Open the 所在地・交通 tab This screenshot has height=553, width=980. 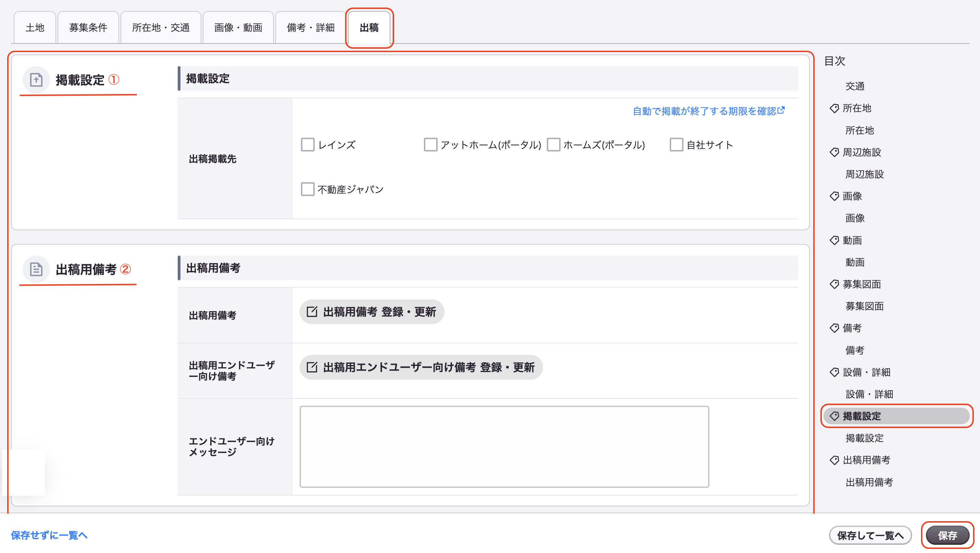[161, 27]
